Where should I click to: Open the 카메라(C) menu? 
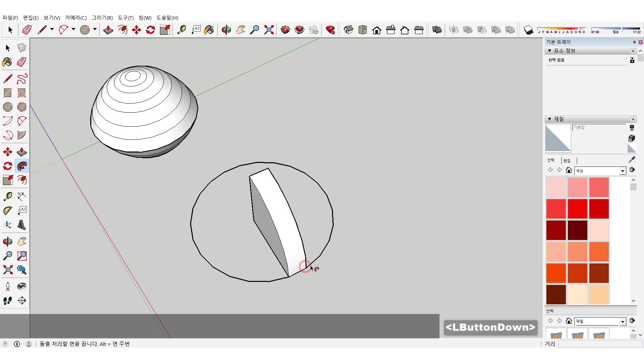[76, 18]
